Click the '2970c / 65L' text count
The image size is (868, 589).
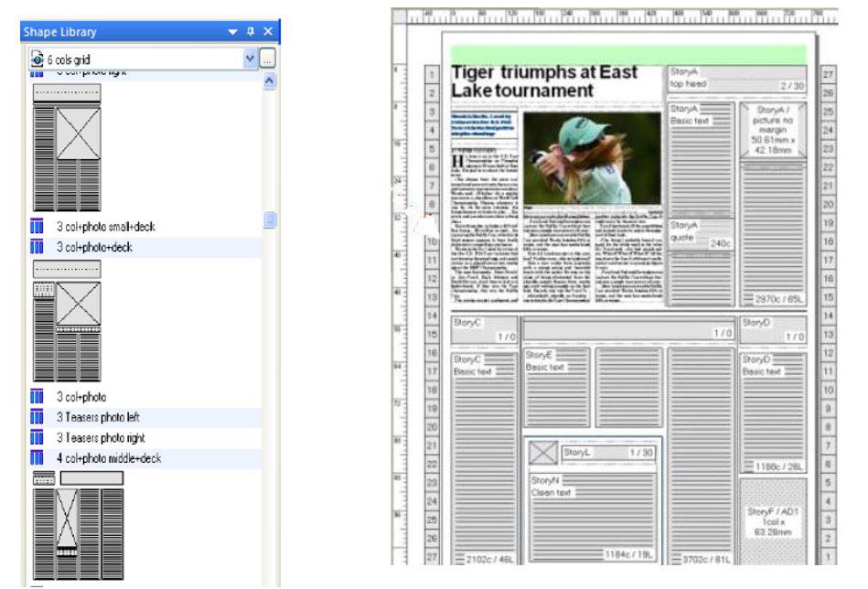pos(778,299)
